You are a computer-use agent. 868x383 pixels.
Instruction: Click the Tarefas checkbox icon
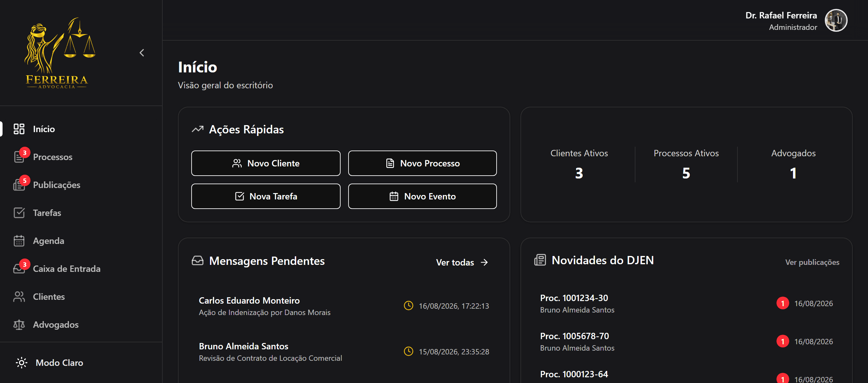pos(19,213)
